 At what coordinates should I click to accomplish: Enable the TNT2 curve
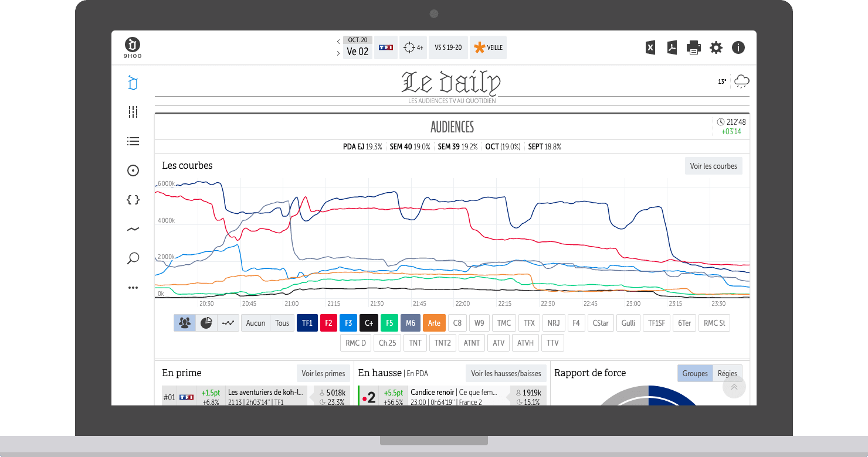pos(443,343)
